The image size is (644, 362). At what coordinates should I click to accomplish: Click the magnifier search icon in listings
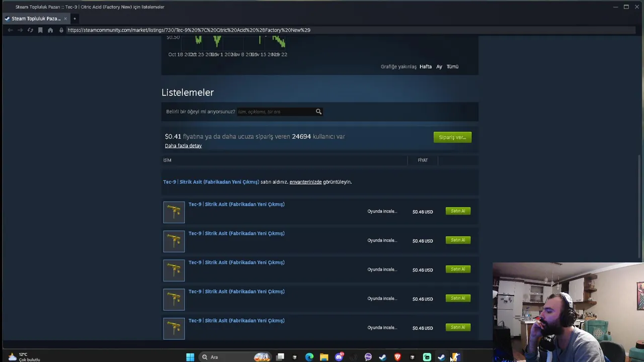pyautogui.click(x=318, y=112)
